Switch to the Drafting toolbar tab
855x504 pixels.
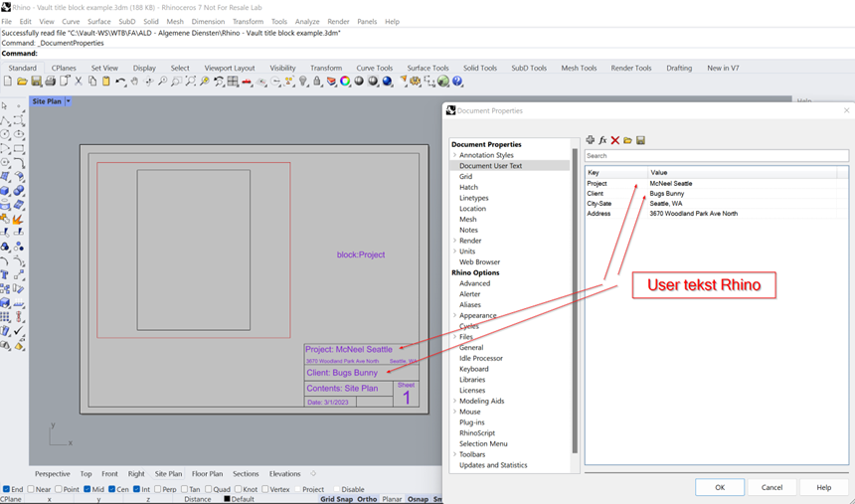[x=679, y=69]
